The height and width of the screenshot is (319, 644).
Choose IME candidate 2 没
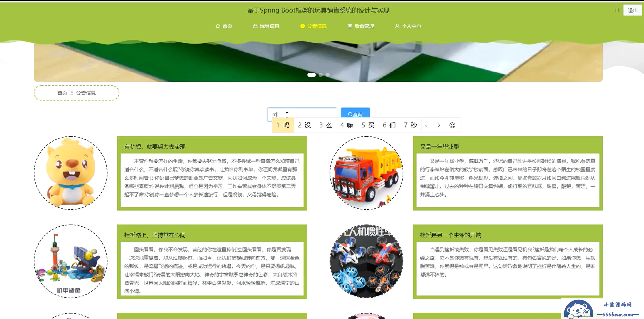tap(304, 125)
